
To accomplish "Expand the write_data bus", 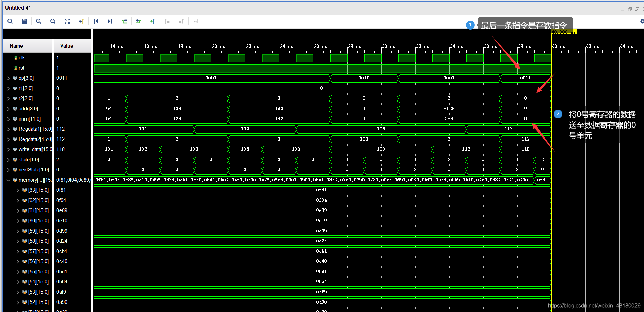I will coord(9,149).
